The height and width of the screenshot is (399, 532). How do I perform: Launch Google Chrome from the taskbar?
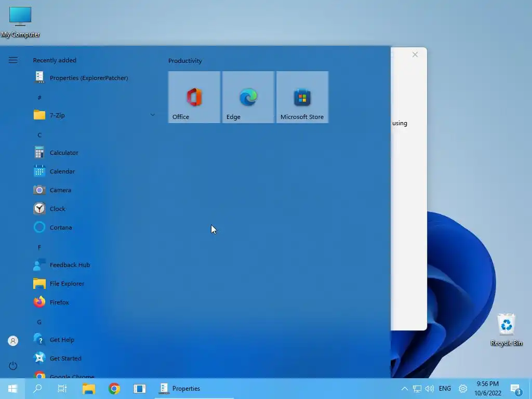coord(114,389)
